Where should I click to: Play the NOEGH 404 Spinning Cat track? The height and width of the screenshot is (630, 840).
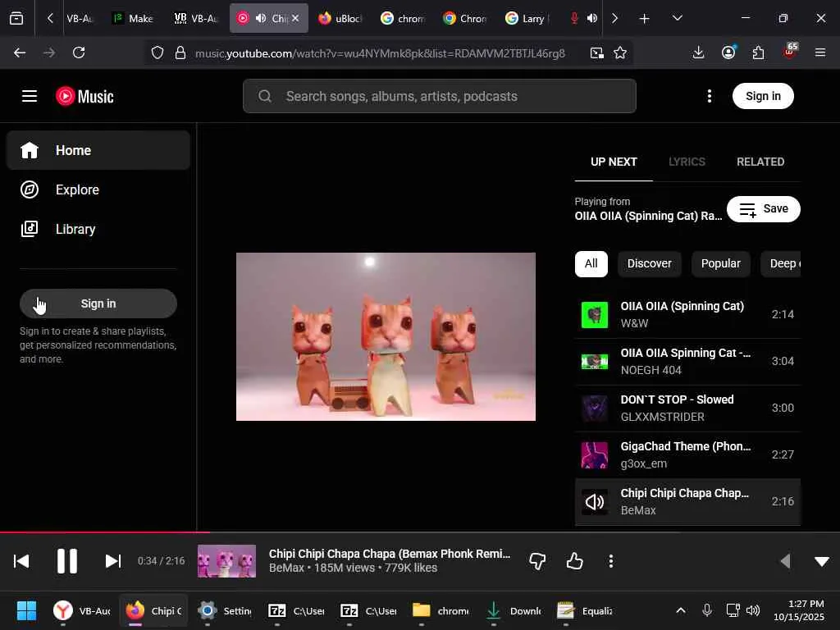tap(687, 362)
